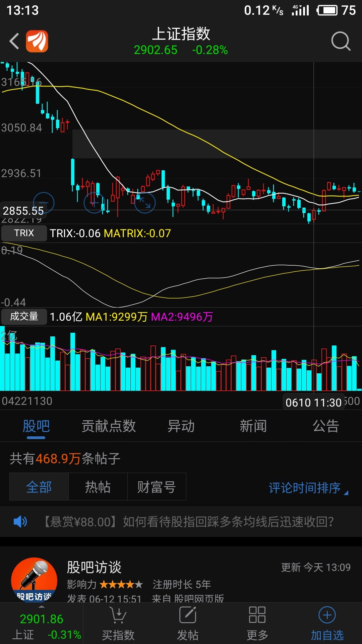Tap the chart zoom-in plus circle
This screenshot has height=644, width=362.
pyautogui.click(x=94, y=203)
